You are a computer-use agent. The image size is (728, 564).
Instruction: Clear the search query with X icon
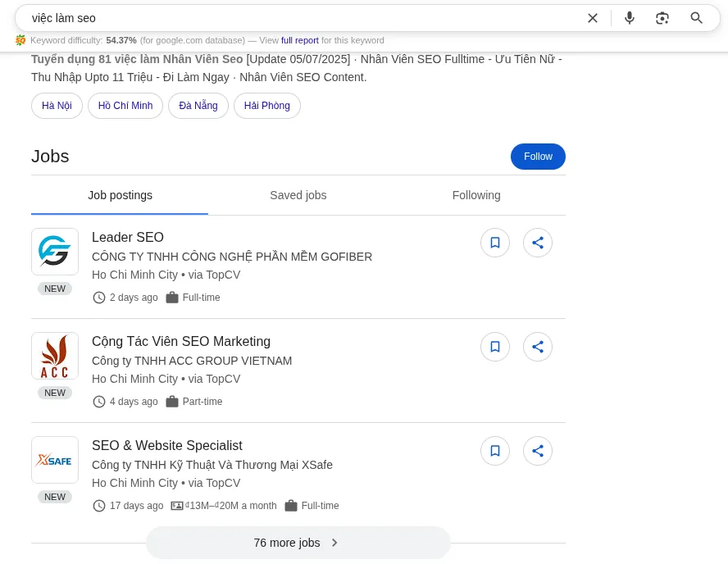[x=593, y=18]
